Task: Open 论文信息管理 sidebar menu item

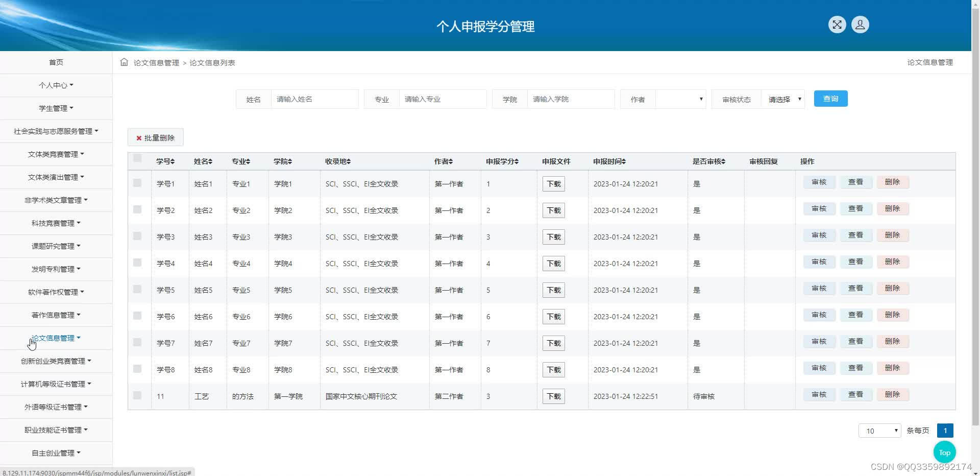Action: [x=56, y=338]
